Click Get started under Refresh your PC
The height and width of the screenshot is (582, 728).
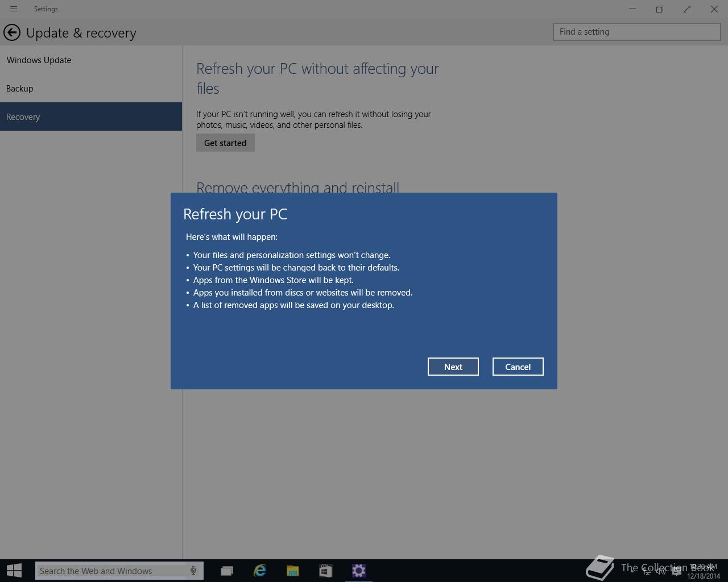point(225,143)
